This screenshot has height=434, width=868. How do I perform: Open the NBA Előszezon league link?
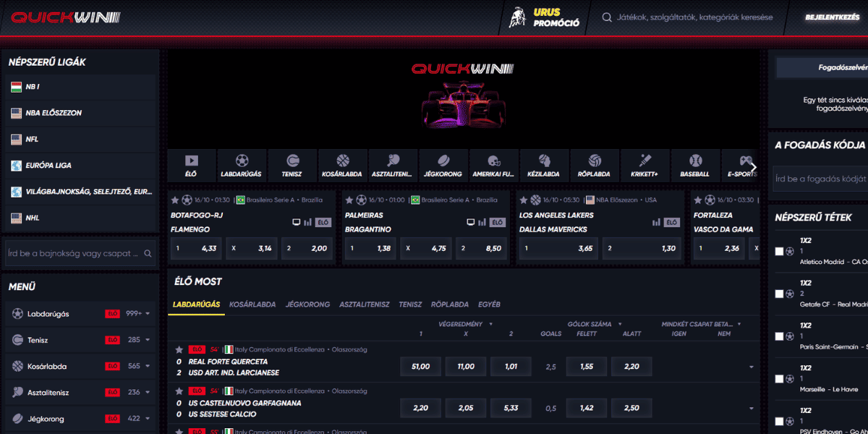pos(80,113)
